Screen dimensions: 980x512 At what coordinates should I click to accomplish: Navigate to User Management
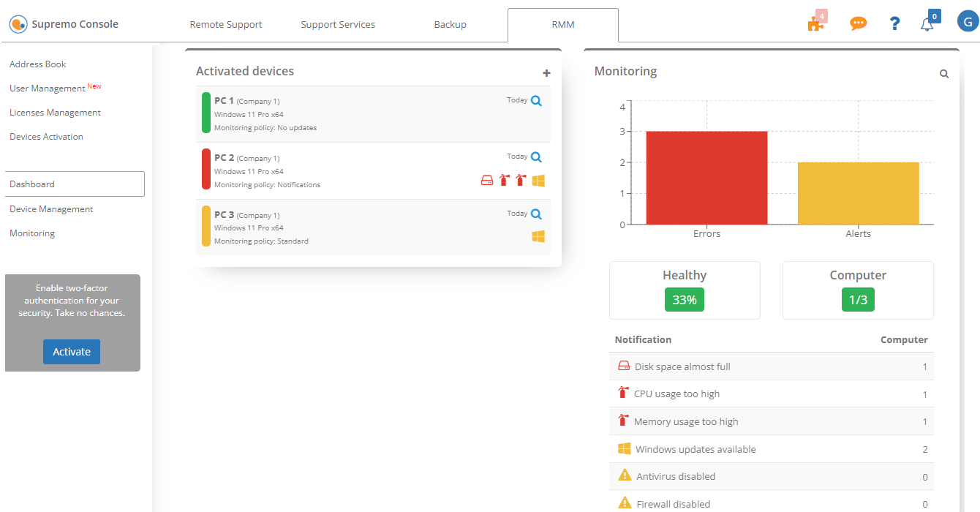pos(48,89)
